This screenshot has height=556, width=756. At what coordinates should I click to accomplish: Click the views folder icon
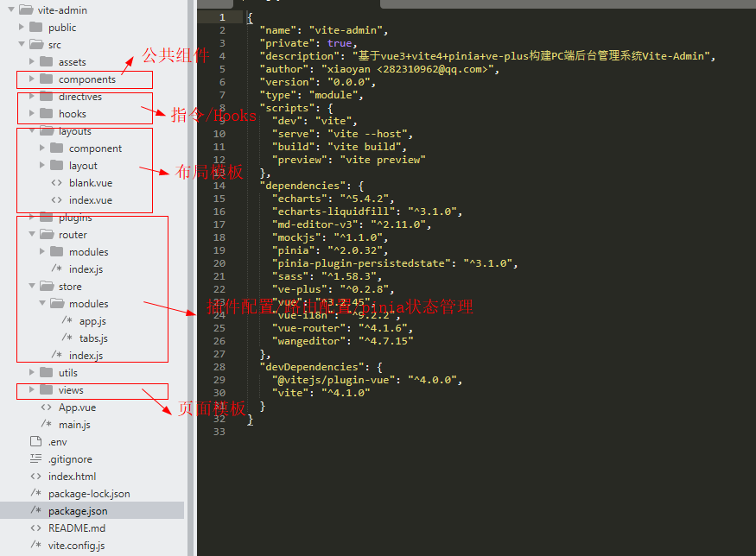coord(47,389)
